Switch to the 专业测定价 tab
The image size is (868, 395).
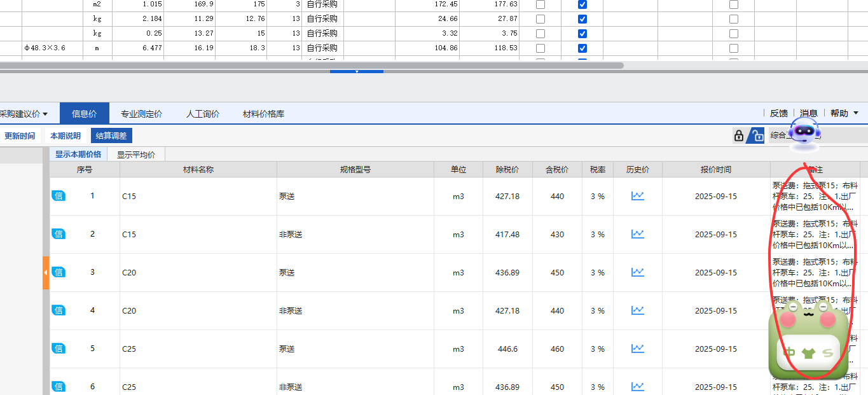coord(142,114)
